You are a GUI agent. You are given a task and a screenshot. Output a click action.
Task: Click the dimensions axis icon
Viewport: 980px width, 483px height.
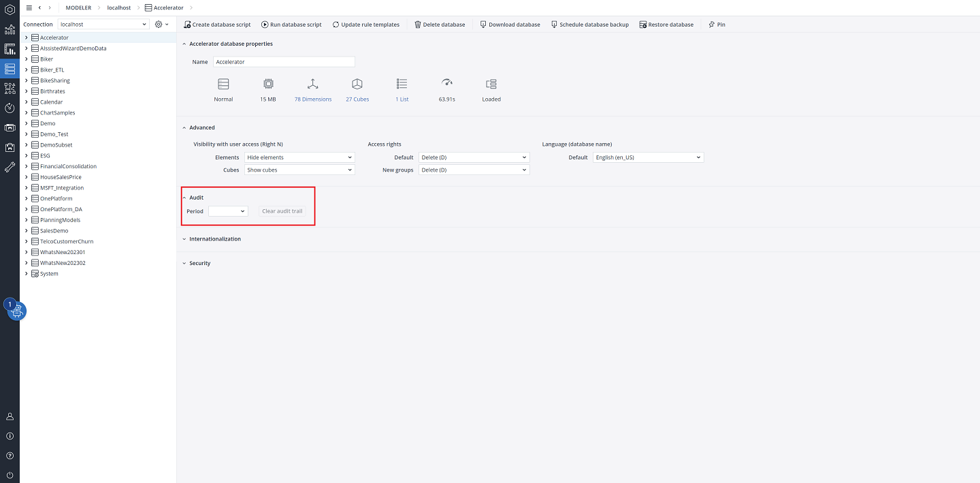pos(312,84)
